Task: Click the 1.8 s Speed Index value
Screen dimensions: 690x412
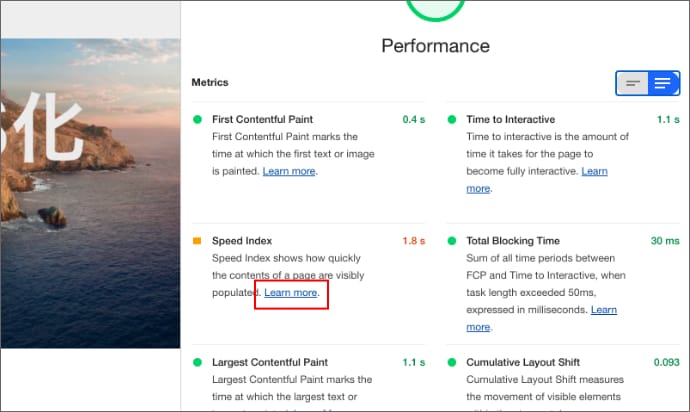Action: pyautogui.click(x=413, y=241)
